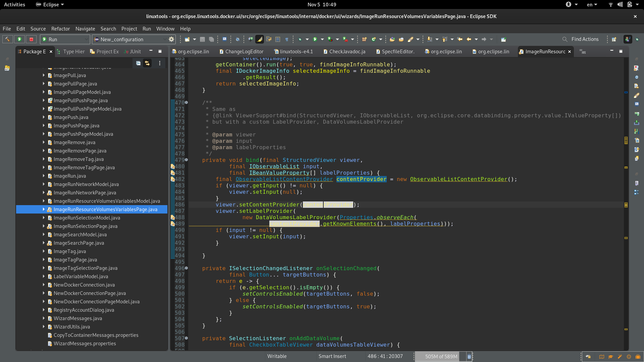Open the GNOME Activities overview
The image size is (644, 362).
[14, 4]
